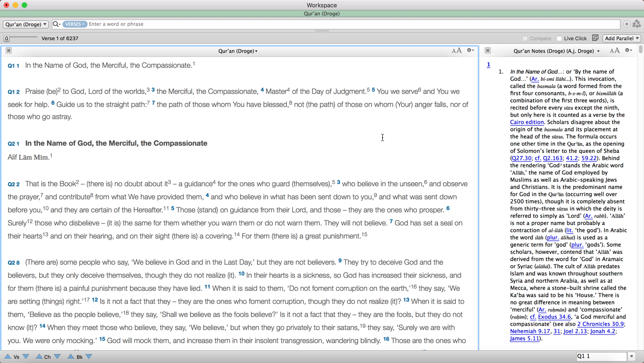
Task: Enable the Live Click checkbox
Action: click(559, 38)
